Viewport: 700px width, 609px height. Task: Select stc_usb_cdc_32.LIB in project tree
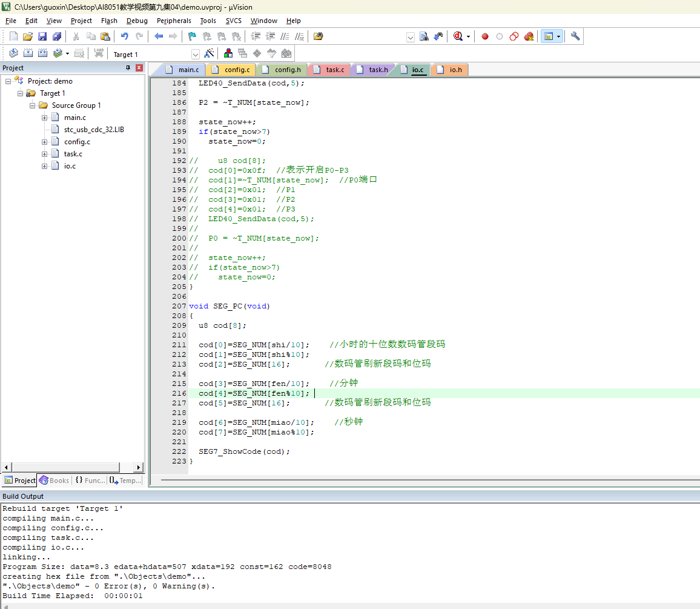click(94, 130)
